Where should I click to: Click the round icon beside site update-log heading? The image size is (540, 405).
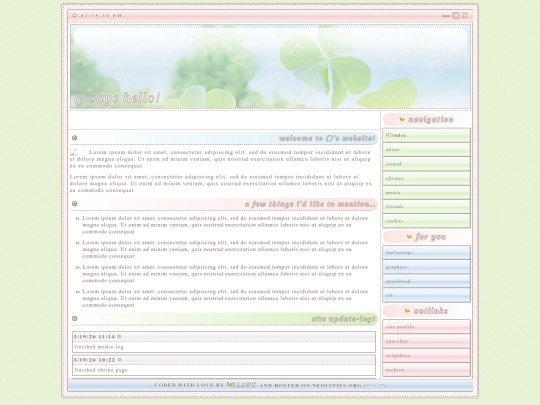click(x=74, y=319)
